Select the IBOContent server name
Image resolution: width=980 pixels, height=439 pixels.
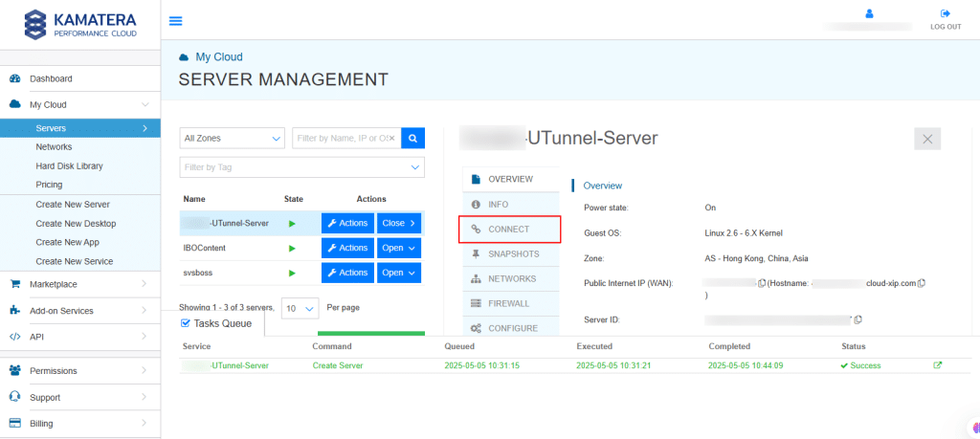coord(205,248)
